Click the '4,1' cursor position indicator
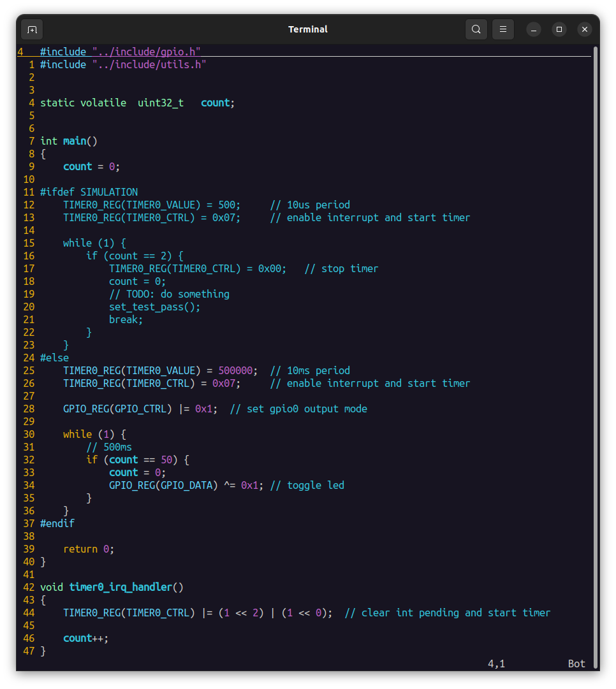The height and width of the screenshot is (689, 616). (496, 664)
